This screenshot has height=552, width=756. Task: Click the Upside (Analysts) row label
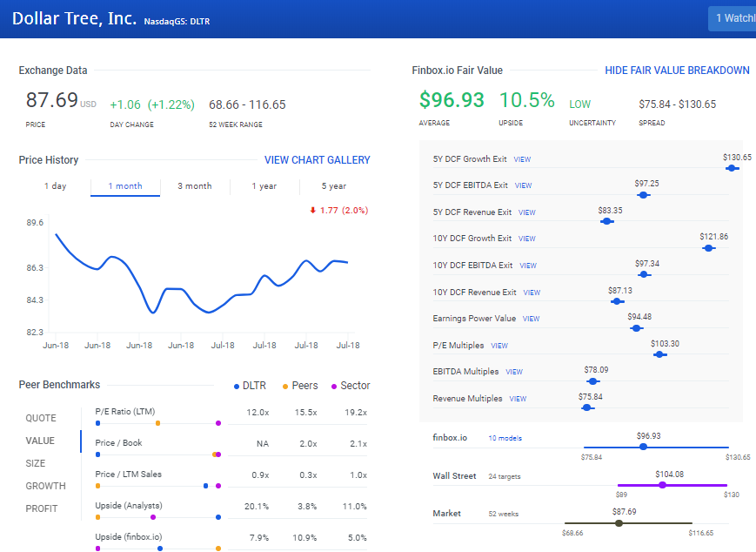[x=129, y=506]
